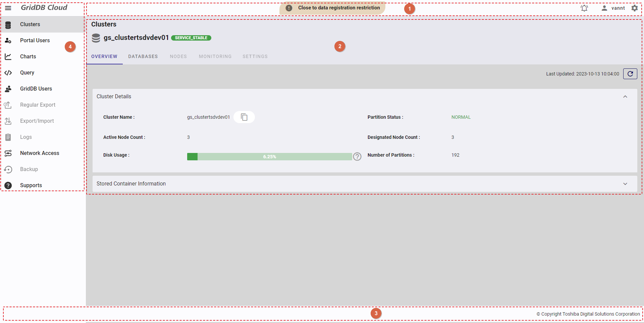
Task: Refresh cluster data with refresh button
Action: click(x=630, y=74)
